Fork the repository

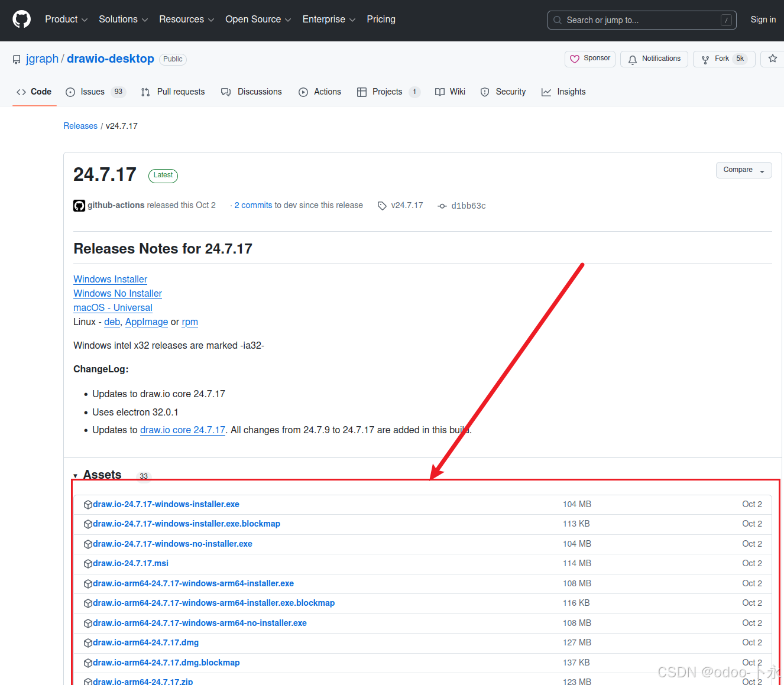click(724, 59)
